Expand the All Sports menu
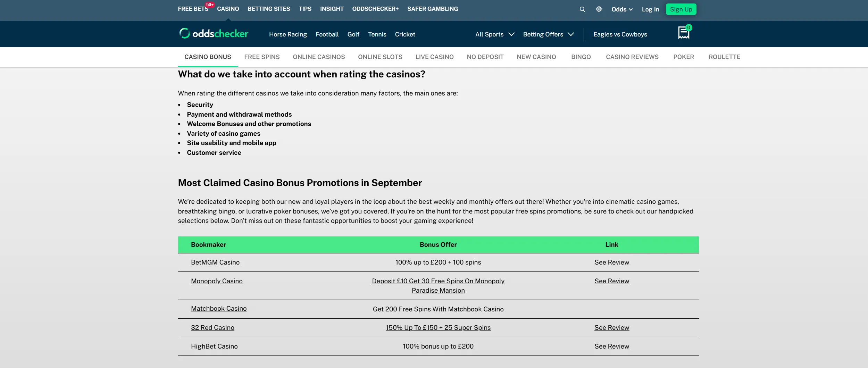Image resolution: width=868 pixels, height=368 pixels. [495, 34]
